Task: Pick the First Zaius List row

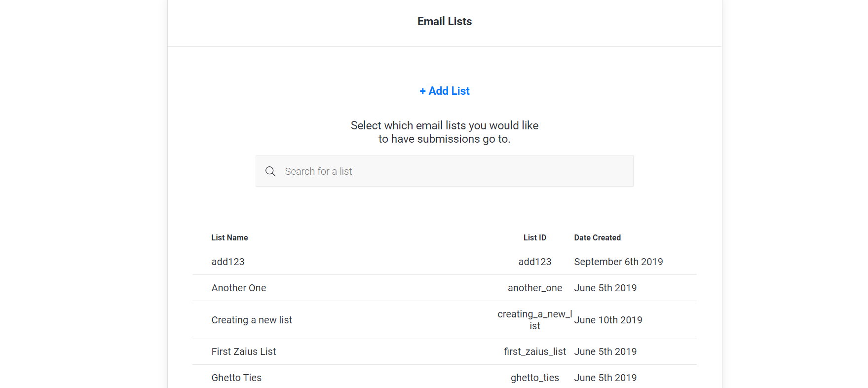Action: pyautogui.click(x=244, y=351)
